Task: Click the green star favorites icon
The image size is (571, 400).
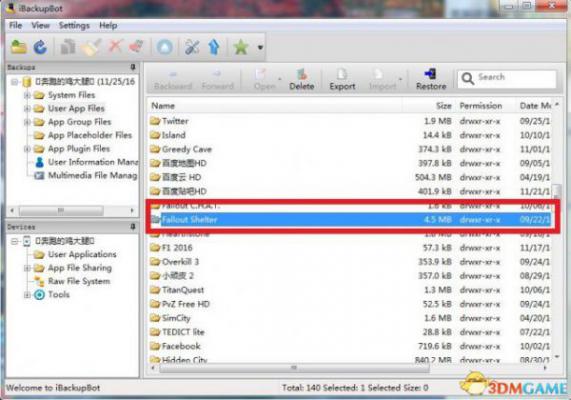Action: click(x=241, y=47)
